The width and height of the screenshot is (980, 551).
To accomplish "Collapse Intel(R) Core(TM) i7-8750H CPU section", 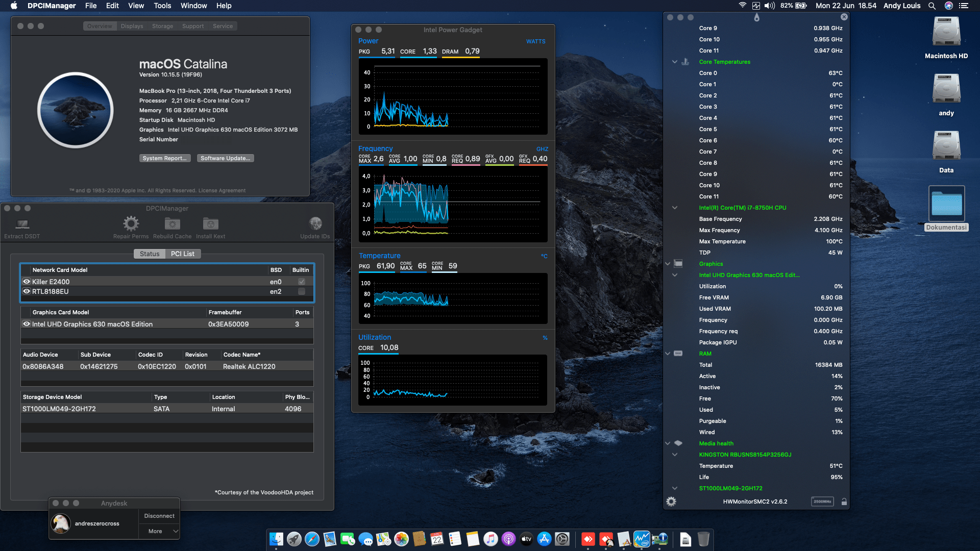I will (675, 208).
